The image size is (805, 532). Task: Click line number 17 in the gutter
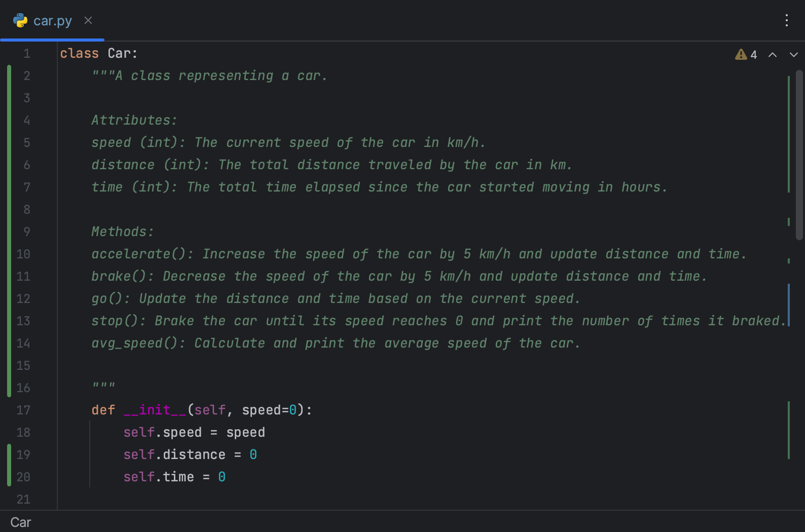[x=23, y=410]
